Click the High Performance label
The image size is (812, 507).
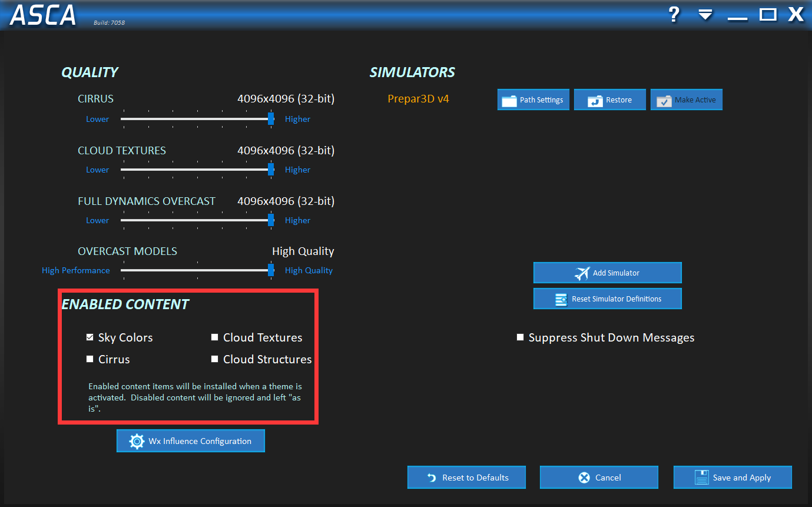[75, 270]
